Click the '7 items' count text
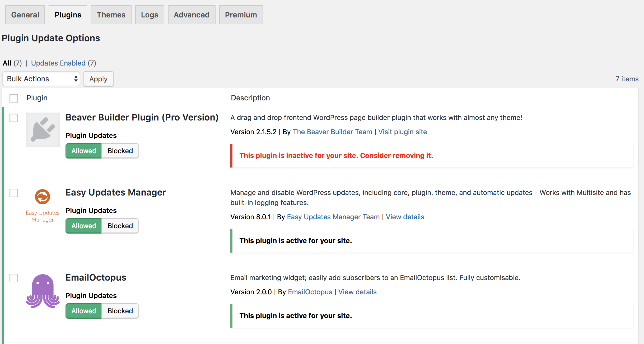This screenshot has width=644, height=344. coord(627,79)
